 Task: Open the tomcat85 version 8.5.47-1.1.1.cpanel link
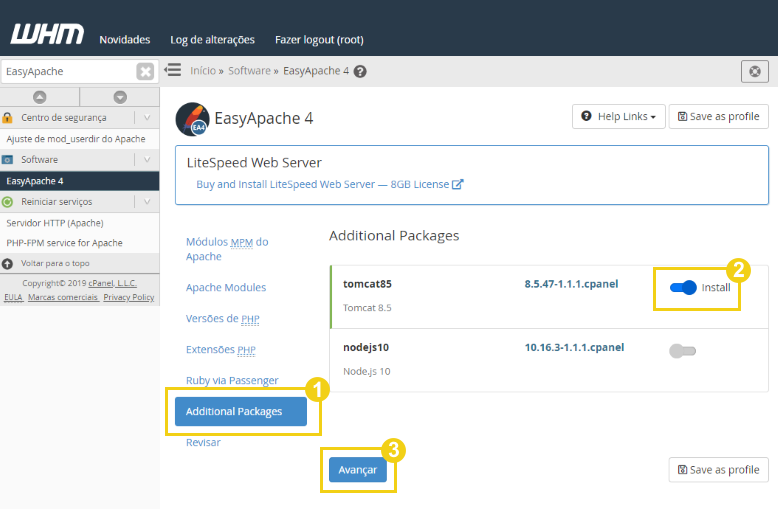571,284
